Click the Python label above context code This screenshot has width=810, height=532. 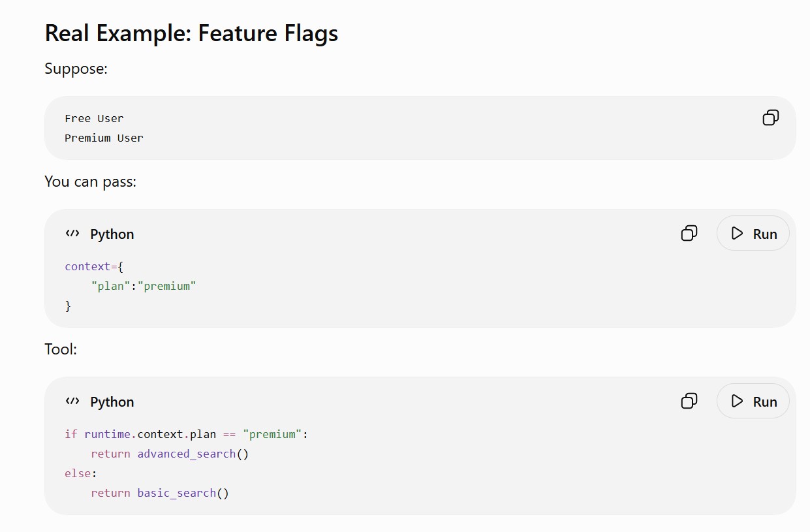[x=112, y=234]
